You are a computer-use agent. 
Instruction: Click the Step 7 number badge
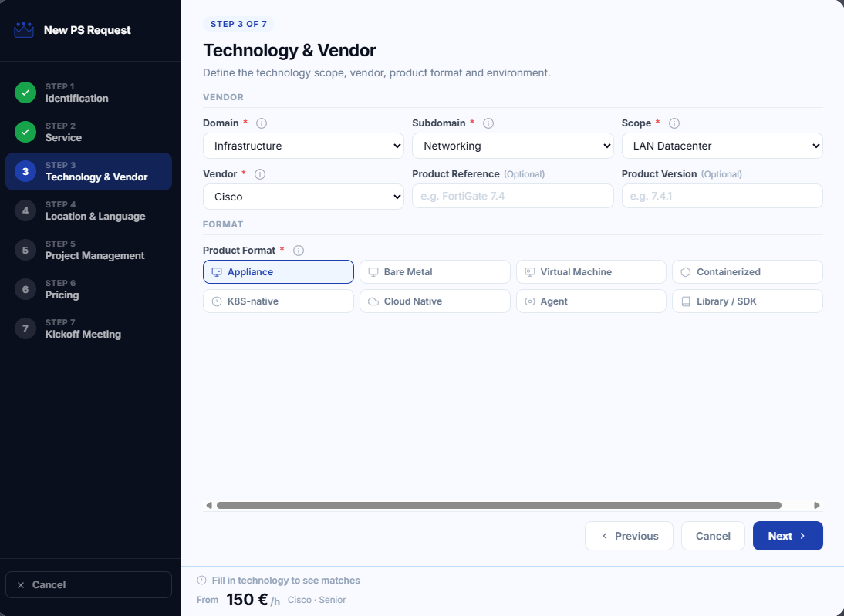point(25,328)
